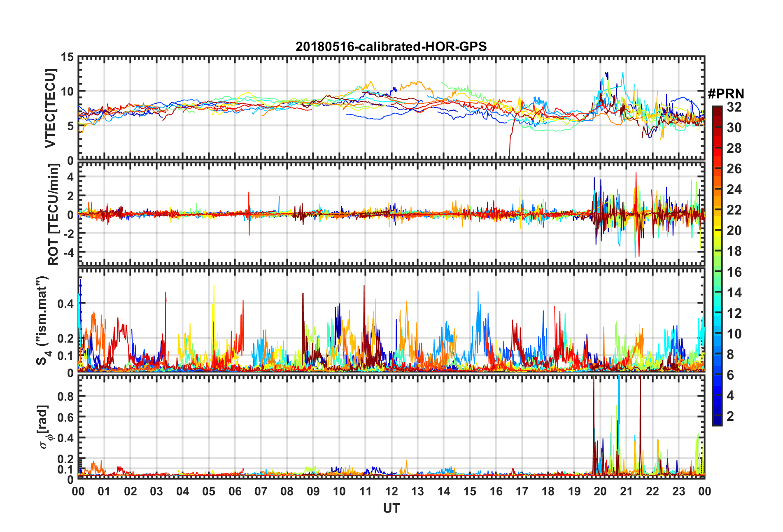Click the x-axis tick label 17
Image resolution: width=783 pixels, height=532 pixels.
522,491
